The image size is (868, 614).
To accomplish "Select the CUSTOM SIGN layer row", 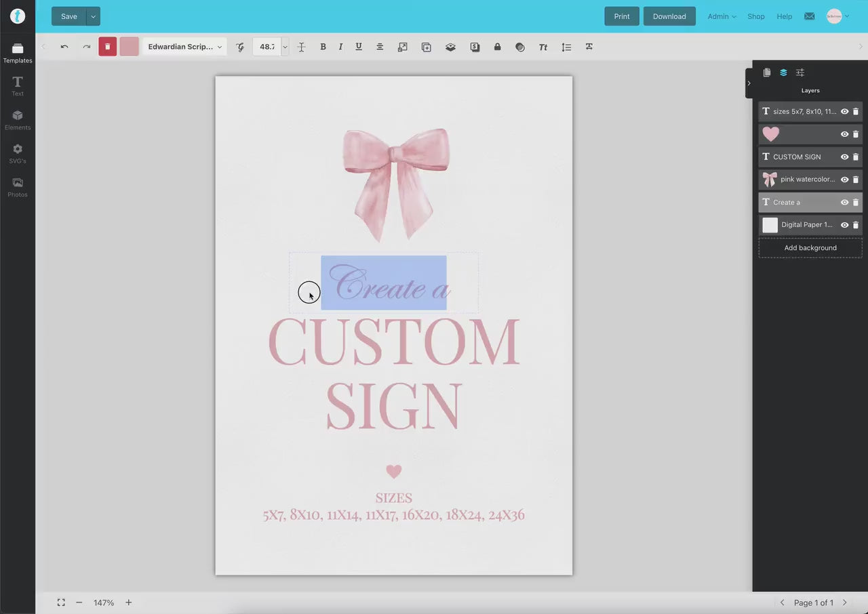I will tap(810, 157).
